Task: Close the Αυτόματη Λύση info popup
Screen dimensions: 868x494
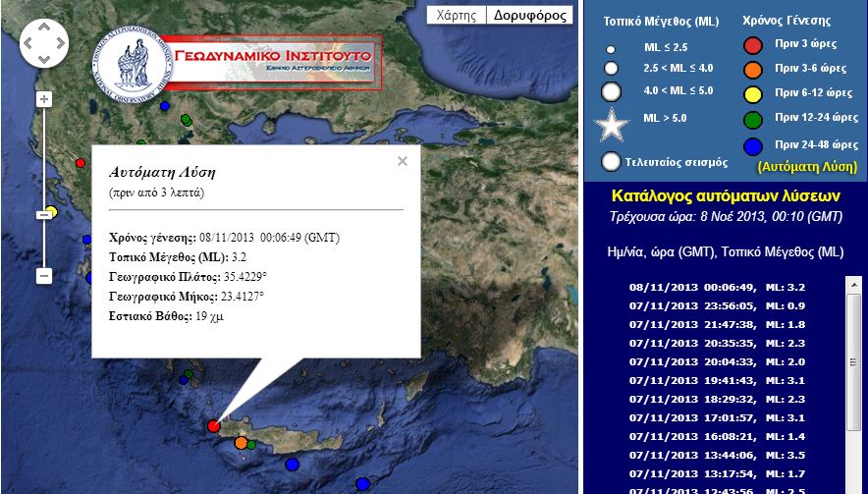Action: 402,162
